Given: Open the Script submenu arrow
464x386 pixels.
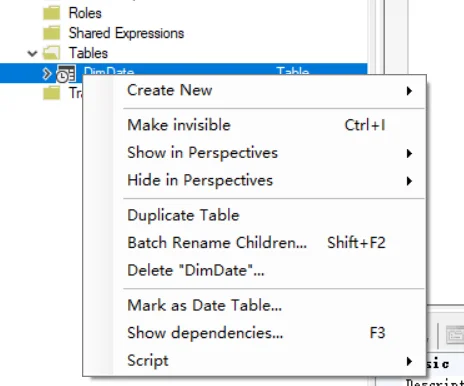Looking at the screenshot, I should [409, 361].
